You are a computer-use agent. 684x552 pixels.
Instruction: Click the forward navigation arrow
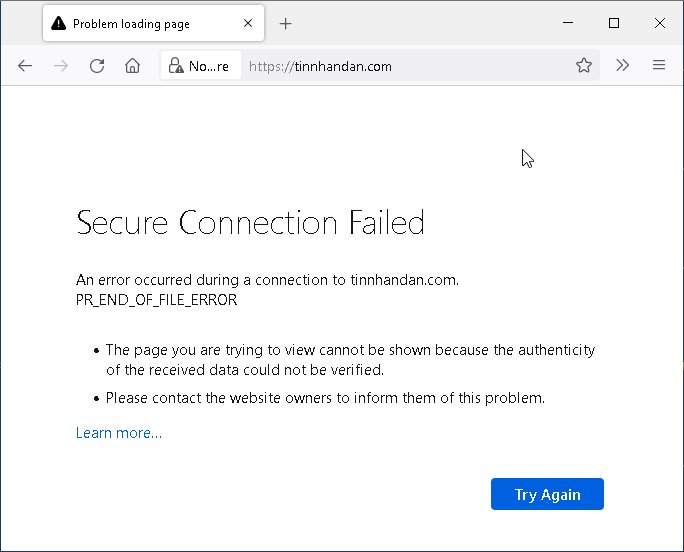[61, 66]
